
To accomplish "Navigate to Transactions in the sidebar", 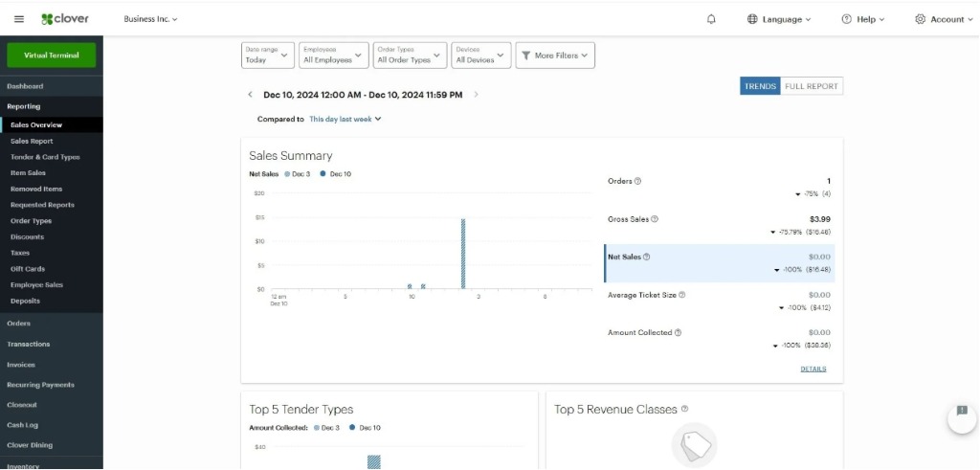I will click(x=28, y=344).
